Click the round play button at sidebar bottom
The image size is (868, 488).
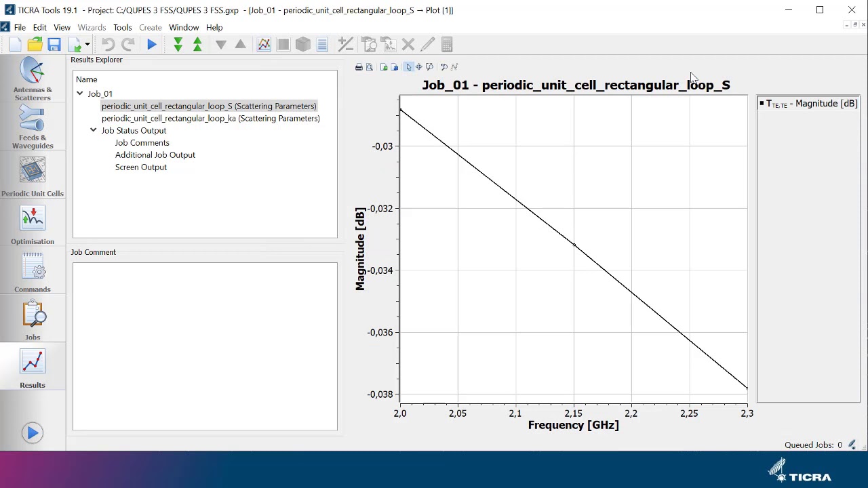click(x=33, y=433)
